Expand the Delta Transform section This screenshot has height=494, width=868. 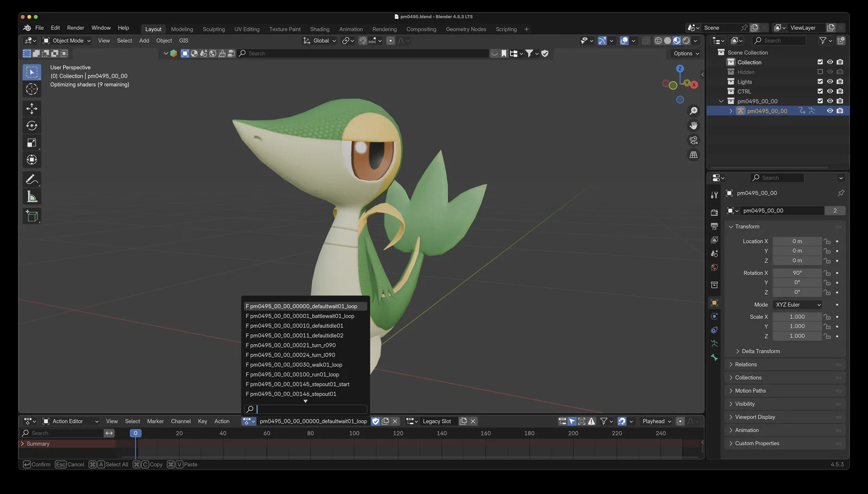[760, 351]
